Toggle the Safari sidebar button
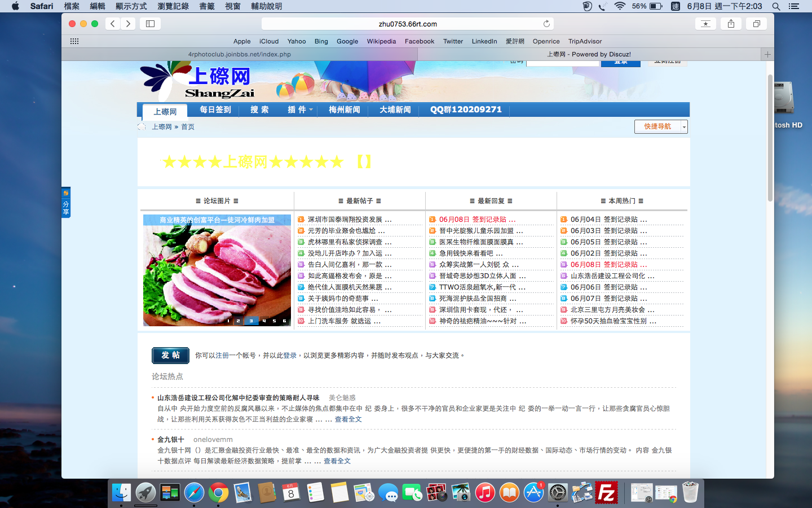Viewport: 812px width, 508px height. [x=150, y=24]
